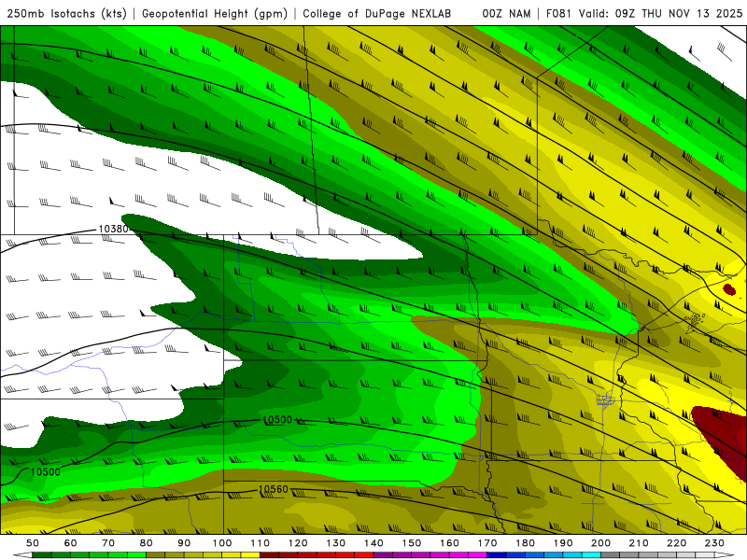The image size is (747, 560).
Task: Click the 60 value on the color scale
Action: pyautogui.click(x=70, y=543)
